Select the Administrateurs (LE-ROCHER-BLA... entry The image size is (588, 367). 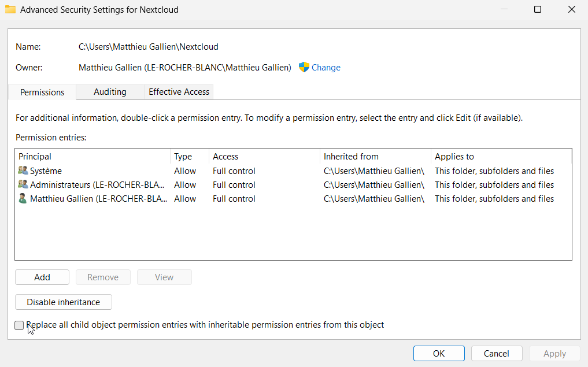293,185
